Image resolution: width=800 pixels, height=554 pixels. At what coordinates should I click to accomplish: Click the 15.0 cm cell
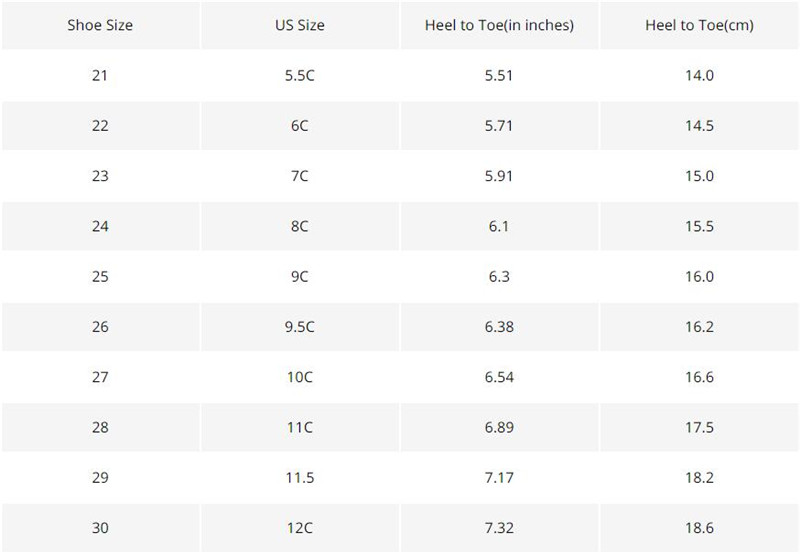tap(699, 176)
